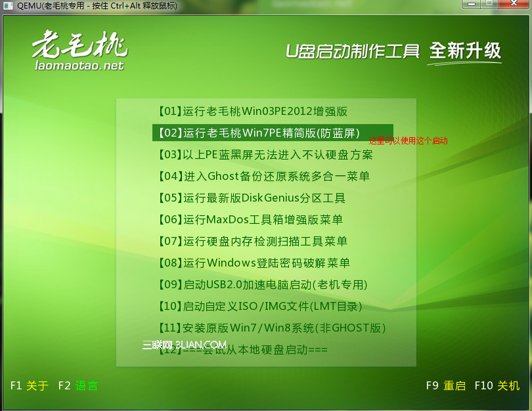Select 09 启动USB2.0加速电脑启动
The height and width of the screenshot is (411, 532).
pyautogui.click(x=263, y=285)
